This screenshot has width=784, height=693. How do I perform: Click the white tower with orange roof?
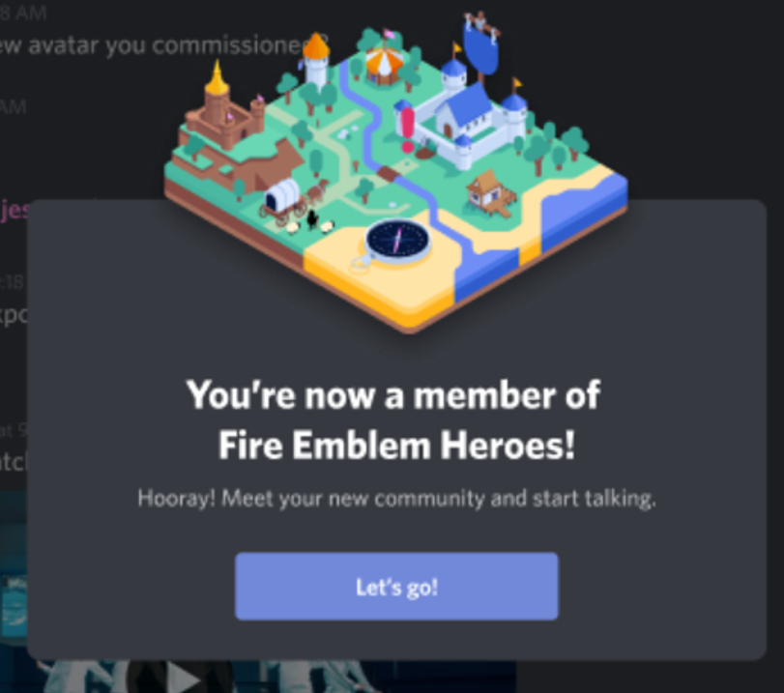click(316, 60)
